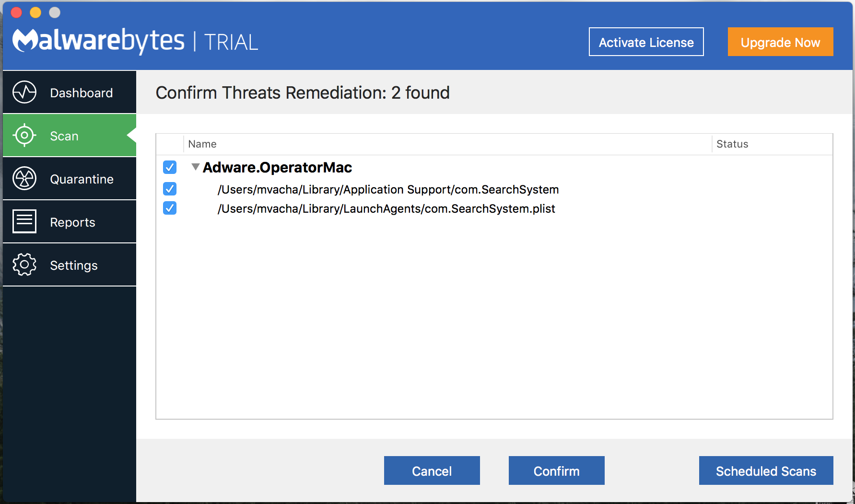
Task: Select the Application Support/com.SearchSystem path row
Action: coord(388,189)
